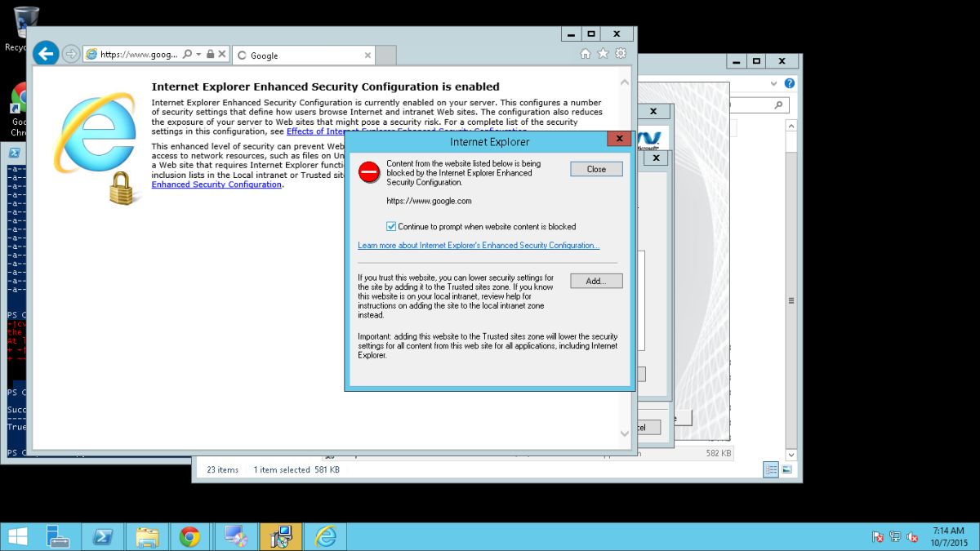Launch Chrome from the taskbar
The width and height of the screenshot is (980, 551).
[x=190, y=536]
